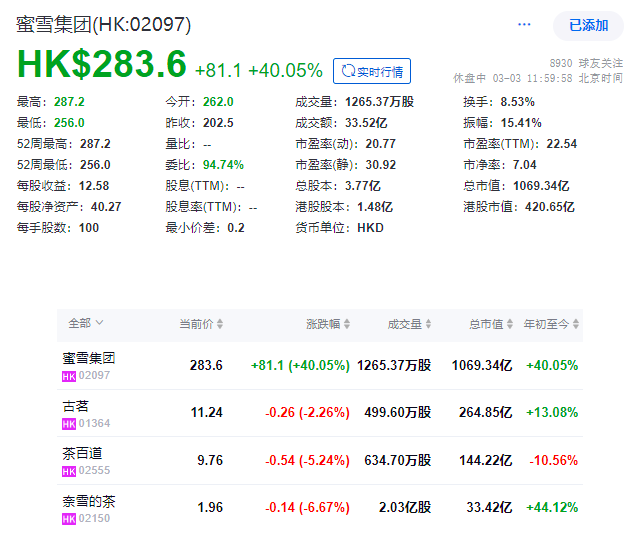
Task: Click 古茗 market cap 264.85亿
Action: (x=485, y=413)
